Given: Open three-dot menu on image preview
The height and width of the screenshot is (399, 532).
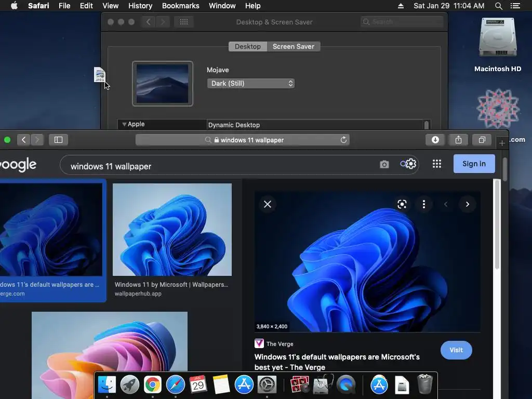Looking at the screenshot, I should point(424,204).
